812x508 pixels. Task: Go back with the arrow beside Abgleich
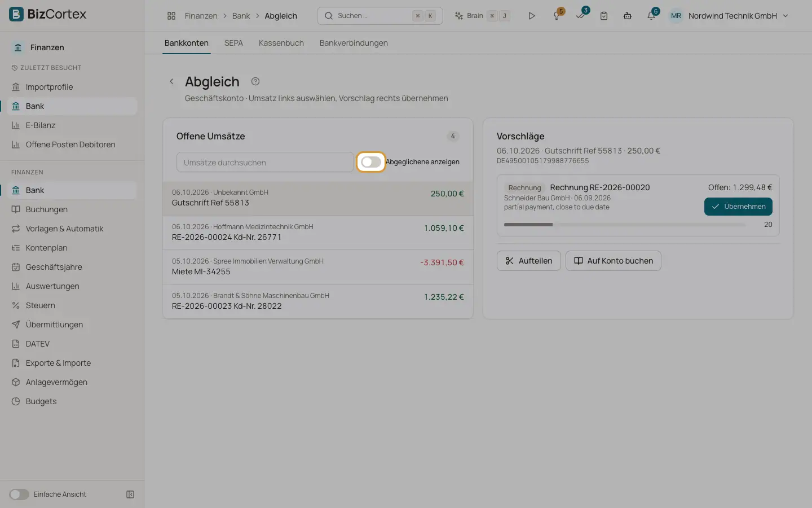pyautogui.click(x=171, y=81)
